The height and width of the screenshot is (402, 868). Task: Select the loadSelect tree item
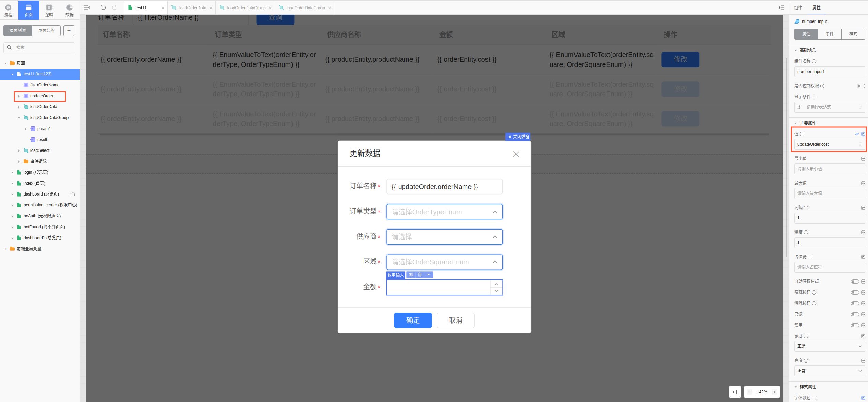(40, 150)
